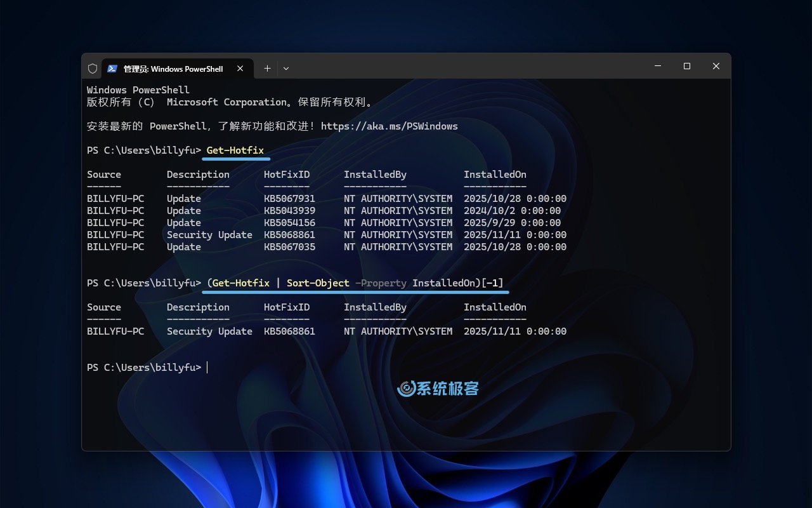The width and height of the screenshot is (812, 508).
Task: Select the KB5068861 hotfix ID
Action: pyautogui.click(x=289, y=331)
